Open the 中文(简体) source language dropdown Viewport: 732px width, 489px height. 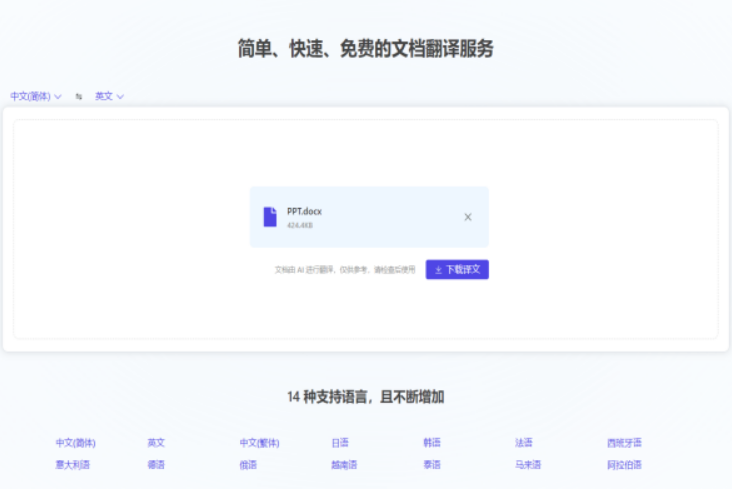tap(36, 97)
